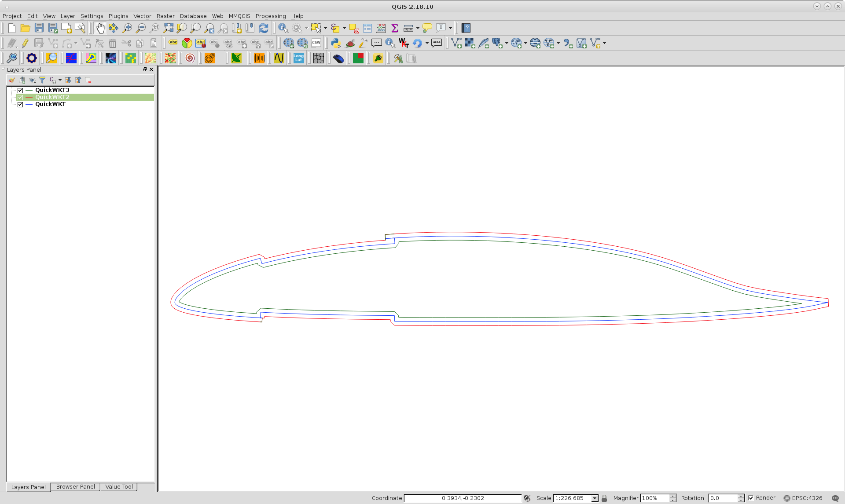Viewport: 845px width, 504px height.
Task: Open the Scale dropdown list
Action: pyautogui.click(x=595, y=498)
